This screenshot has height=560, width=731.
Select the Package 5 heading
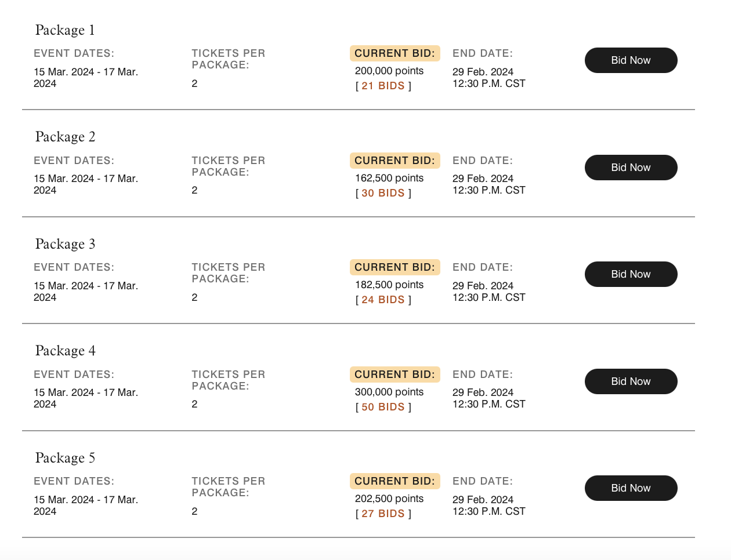pyautogui.click(x=64, y=458)
